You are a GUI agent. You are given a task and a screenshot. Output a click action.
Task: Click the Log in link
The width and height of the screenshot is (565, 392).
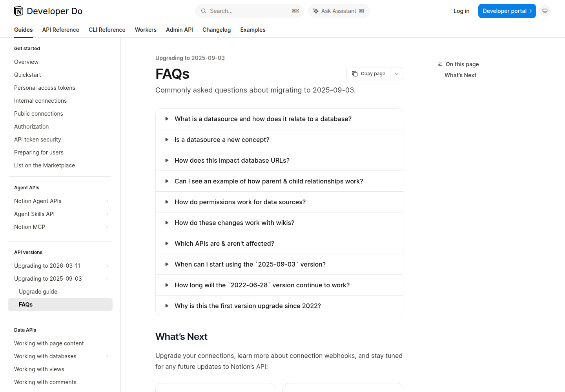[x=461, y=11]
